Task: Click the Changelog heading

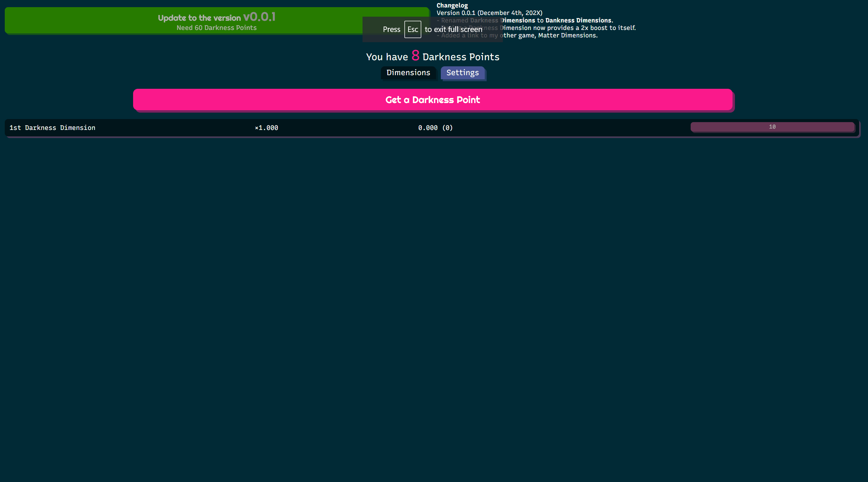Action: [452, 5]
